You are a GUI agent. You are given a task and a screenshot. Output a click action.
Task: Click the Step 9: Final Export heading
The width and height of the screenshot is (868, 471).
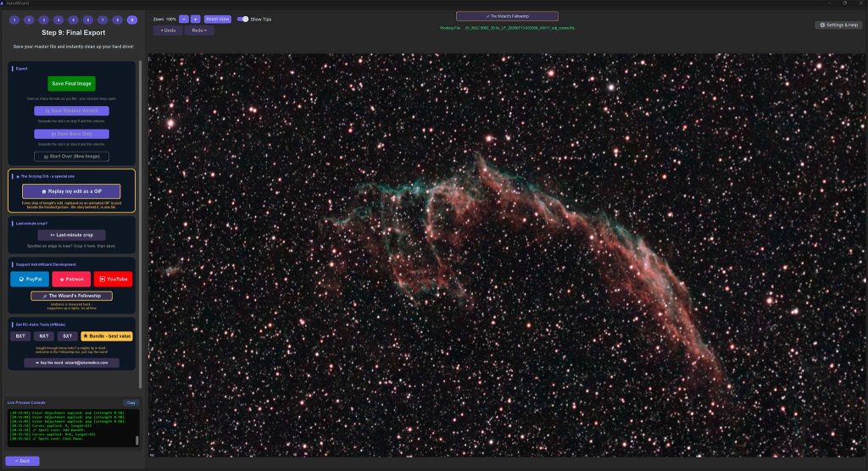(74, 33)
